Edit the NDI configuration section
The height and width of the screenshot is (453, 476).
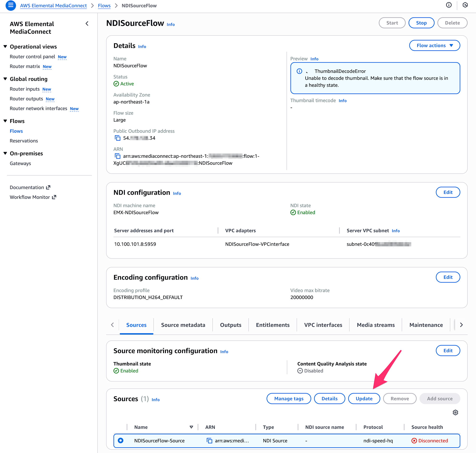447,192
